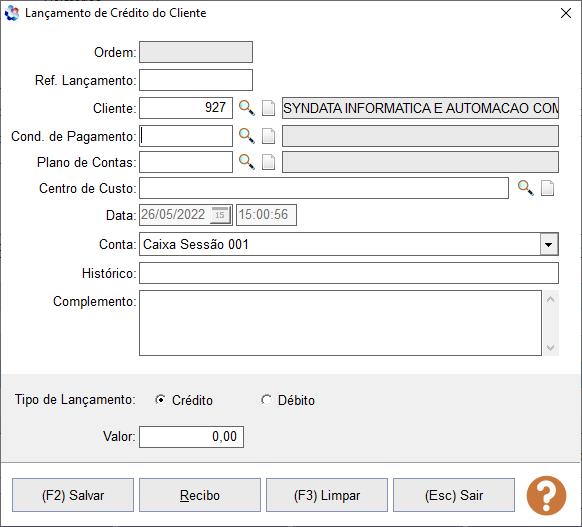This screenshot has height=527, width=582.
Task: Select the Débito radio option
Action: (266, 400)
